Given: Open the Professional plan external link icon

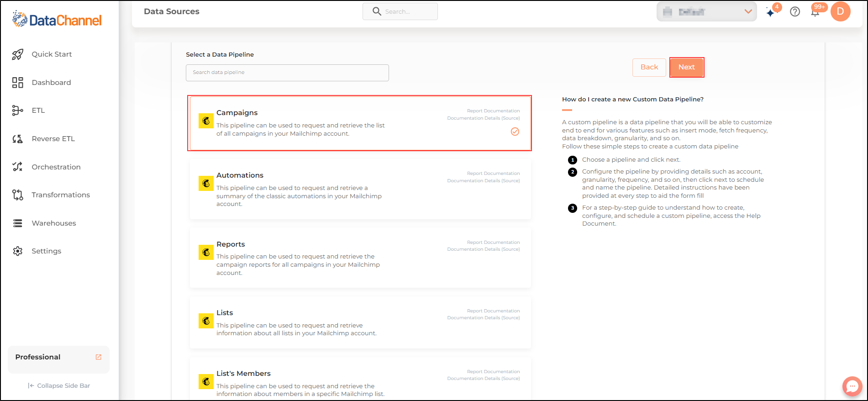Looking at the screenshot, I should tap(98, 357).
